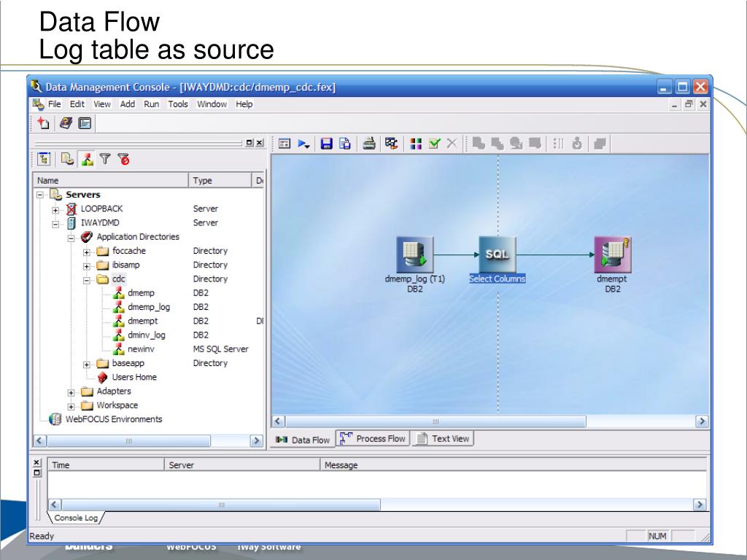Click the servers page icon in navigator toolbar
This screenshot has width=747, height=560.
[x=67, y=159]
